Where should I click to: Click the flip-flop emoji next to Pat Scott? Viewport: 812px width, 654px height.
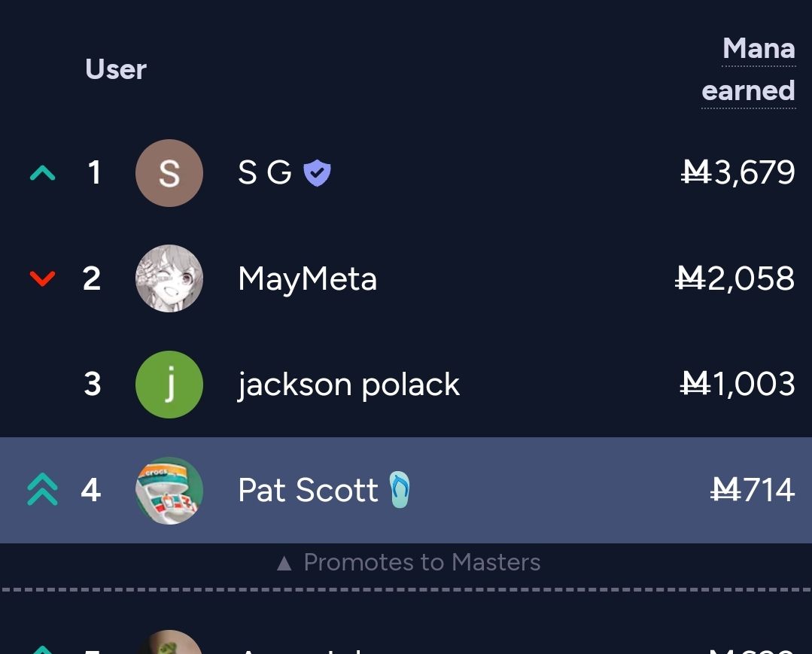(400, 489)
